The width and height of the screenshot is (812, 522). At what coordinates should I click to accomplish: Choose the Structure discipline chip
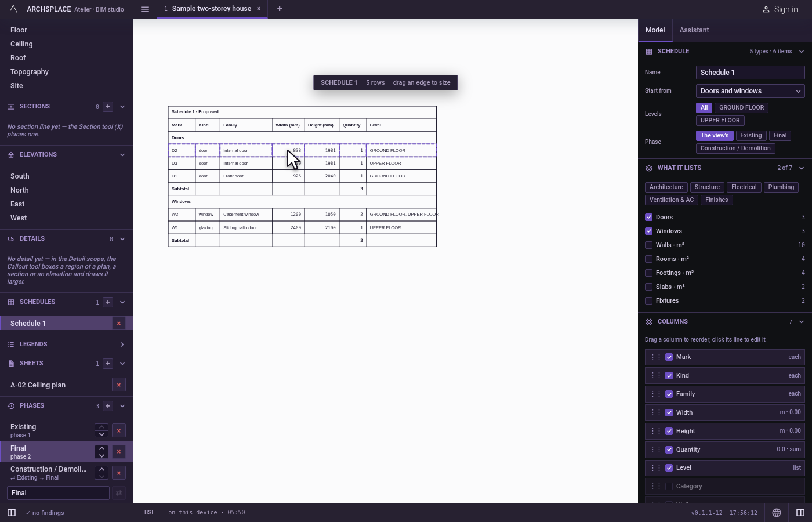707,187
